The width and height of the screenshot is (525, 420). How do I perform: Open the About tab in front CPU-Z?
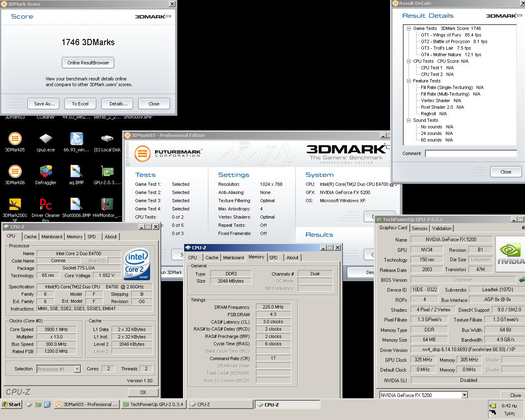[292, 258]
